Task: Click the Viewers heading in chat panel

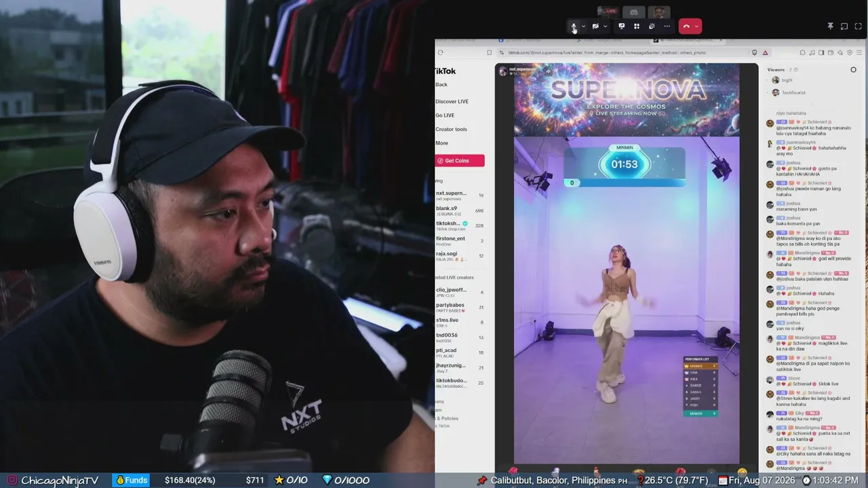Action: (x=776, y=70)
